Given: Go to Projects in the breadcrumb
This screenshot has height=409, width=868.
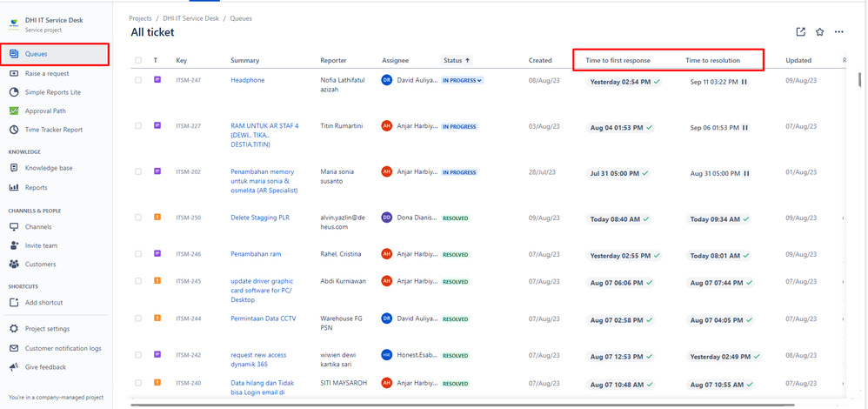Looking at the screenshot, I should click(x=140, y=18).
